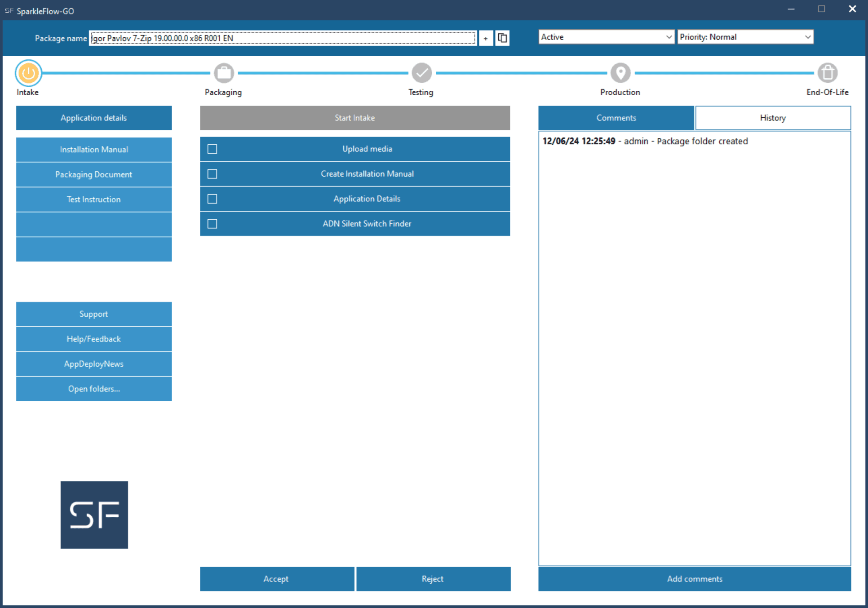
Task: Check the Create Installation Manual checkbox
Action: pyautogui.click(x=213, y=174)
